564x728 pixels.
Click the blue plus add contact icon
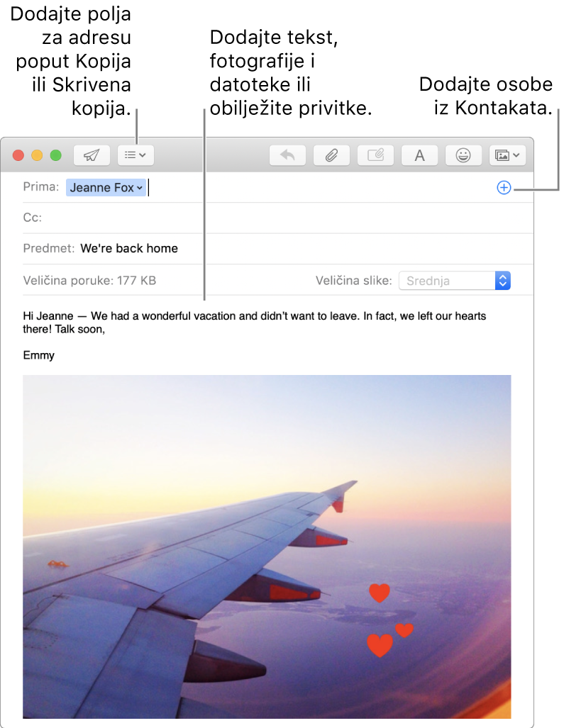point(503,188)
